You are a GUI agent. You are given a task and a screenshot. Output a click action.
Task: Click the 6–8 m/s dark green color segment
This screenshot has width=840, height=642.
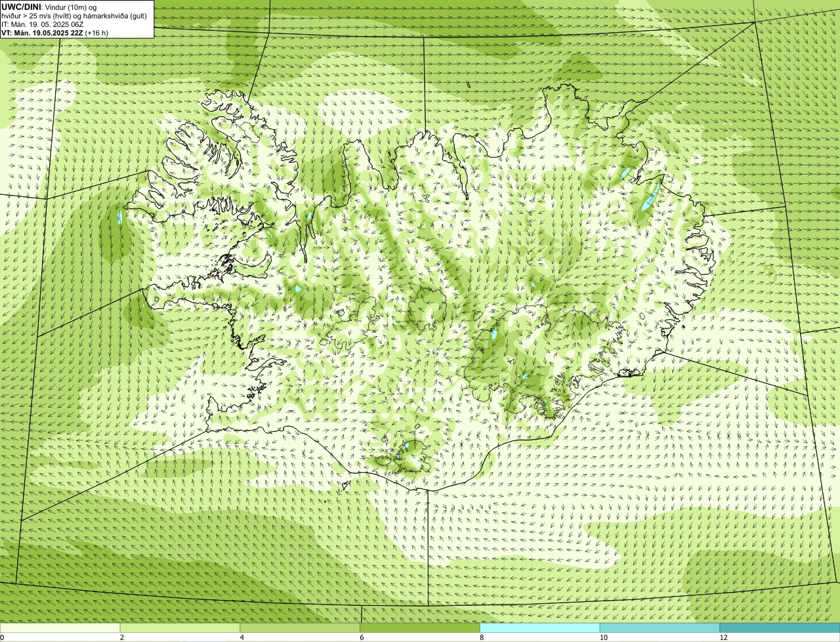point(420,628)
